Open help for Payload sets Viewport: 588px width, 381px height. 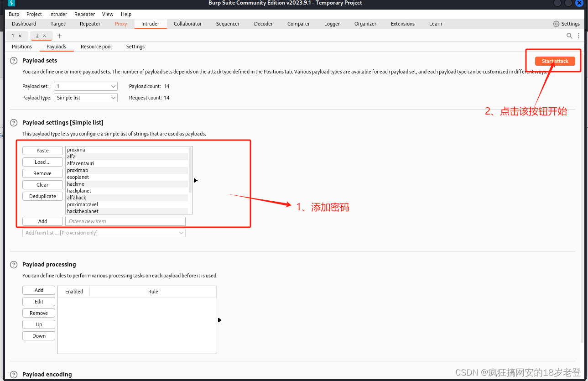14,61
